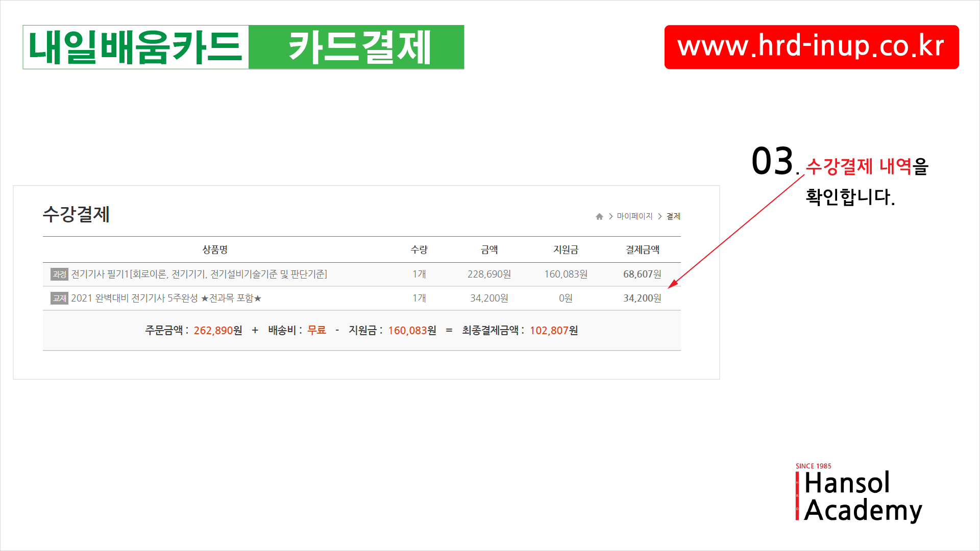
Task: Open the 전기기사 필기1 course name
Action: pyautogui.click(x=199, y=274)
